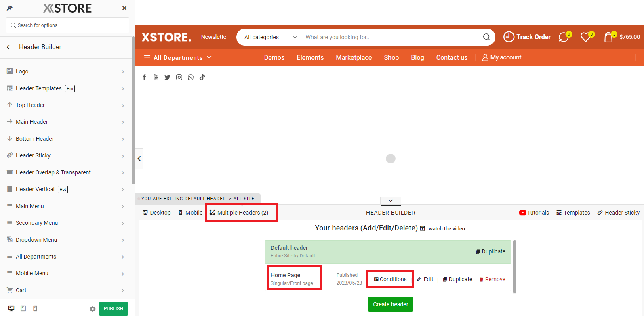
Task: Focus the Search for options field
Action: point(67,25)
